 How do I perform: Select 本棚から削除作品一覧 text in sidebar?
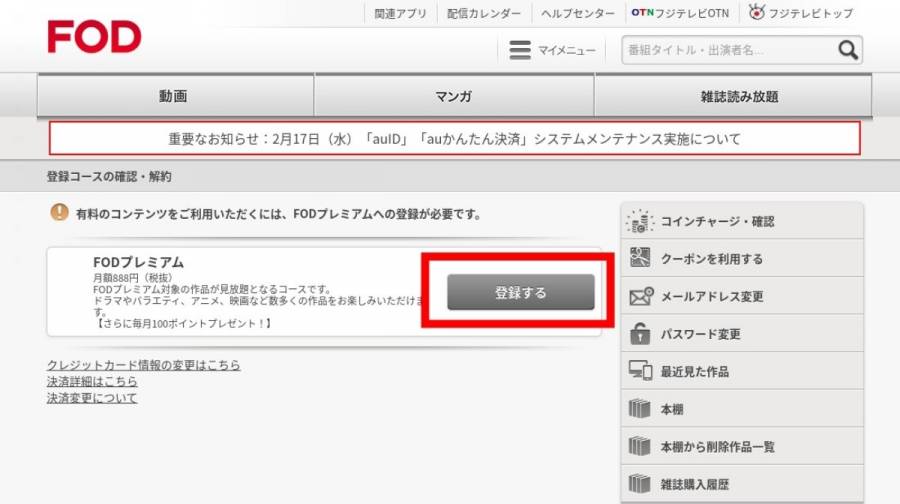point(717,447)
